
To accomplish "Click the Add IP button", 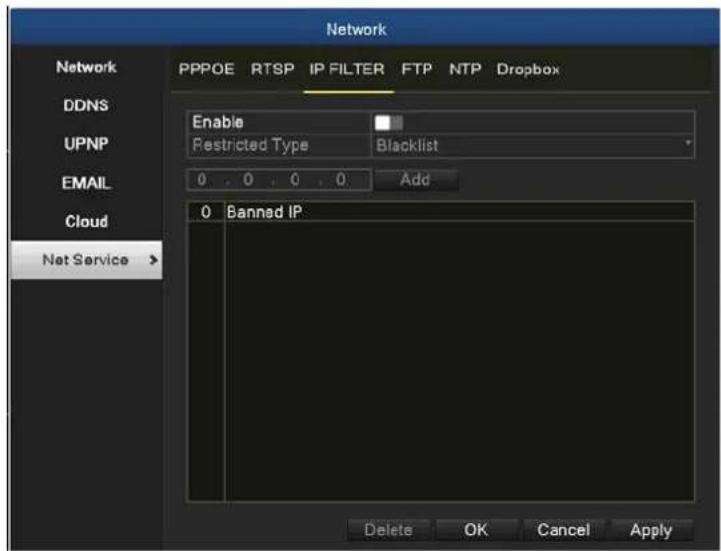I will click(416, 179).
